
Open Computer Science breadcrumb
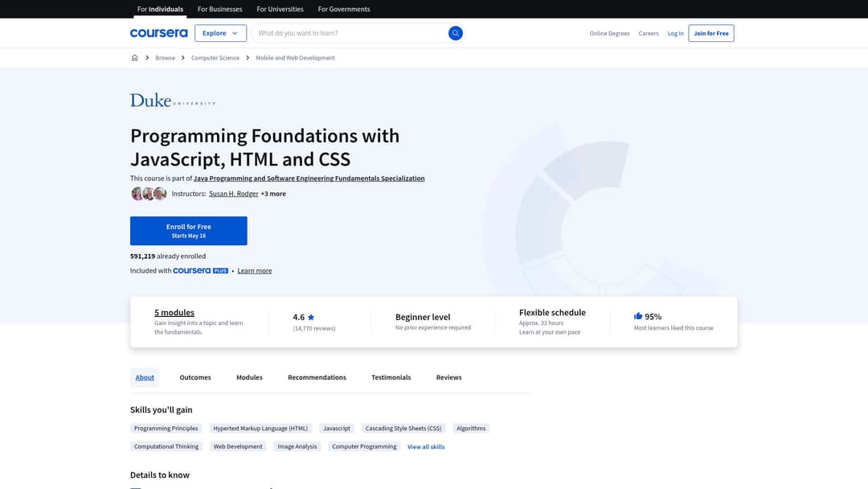[x=215, y=58]
